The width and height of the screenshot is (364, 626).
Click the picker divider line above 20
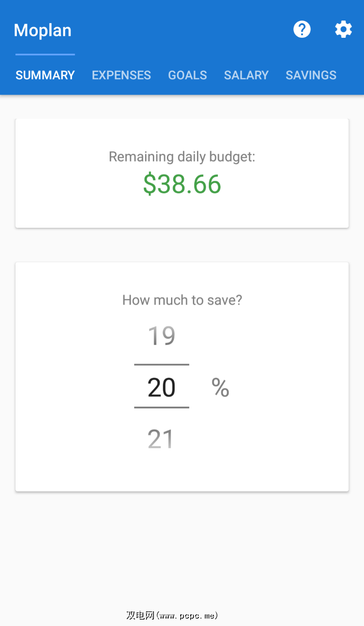click(162, 365)
